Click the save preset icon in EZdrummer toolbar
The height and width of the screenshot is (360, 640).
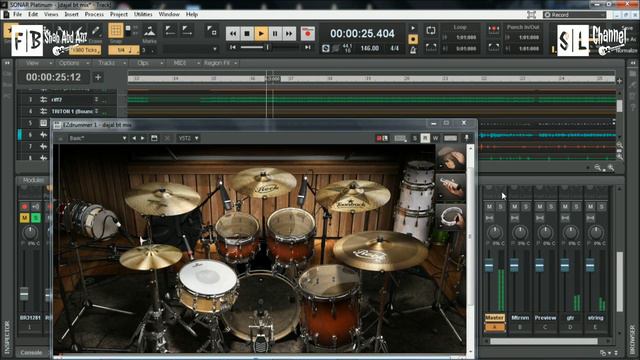[x=154, y=138]
